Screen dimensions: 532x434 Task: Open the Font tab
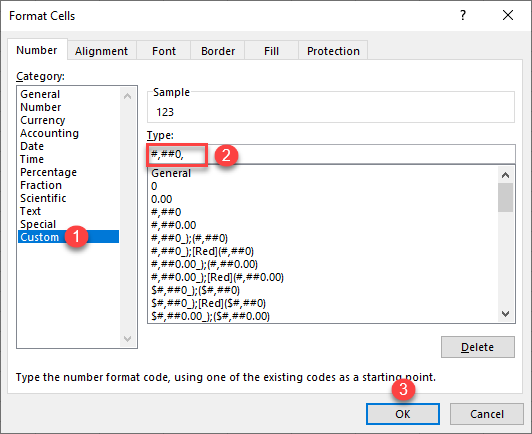[164, 51]
